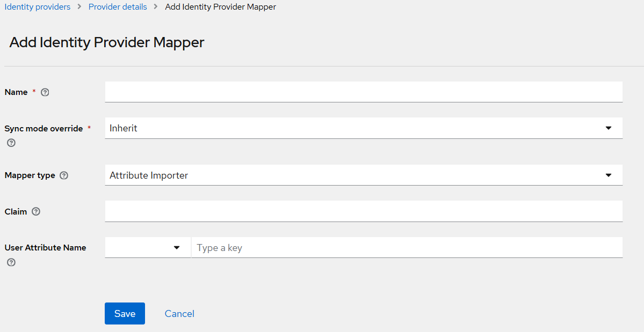Click the Save button
The height and width of the screenshot is (332, 644).
(x=125, y=314)
